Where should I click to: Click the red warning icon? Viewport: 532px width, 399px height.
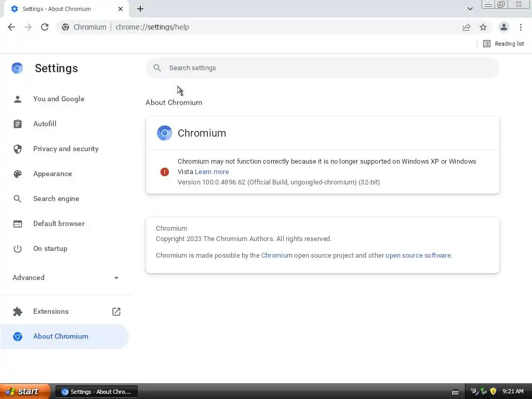[165, 171]
